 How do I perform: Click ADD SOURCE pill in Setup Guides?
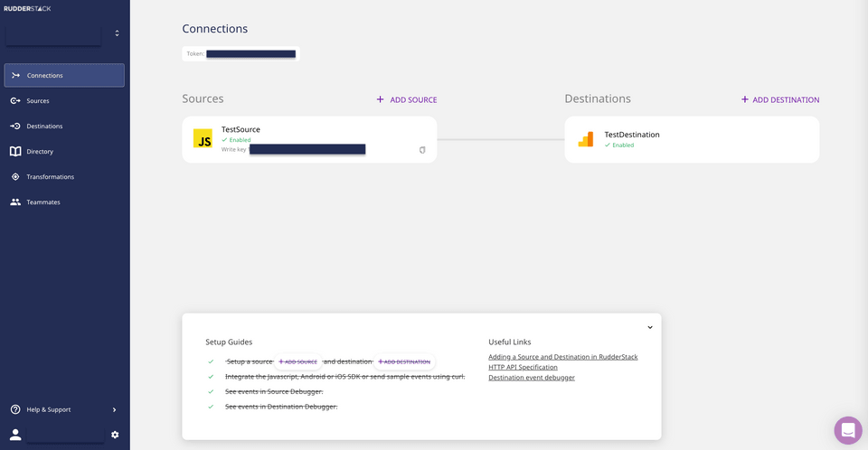coord(297,361)
